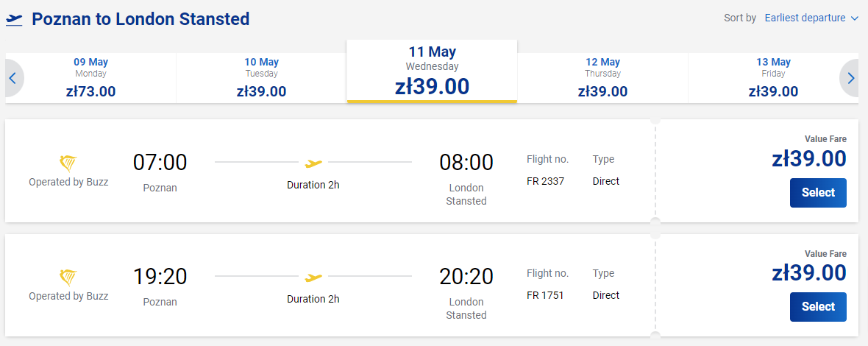The height and width of the screenshot is (346, 868).
Task: Select the 09 May Monday date tab
Action: tap(90, 78)
